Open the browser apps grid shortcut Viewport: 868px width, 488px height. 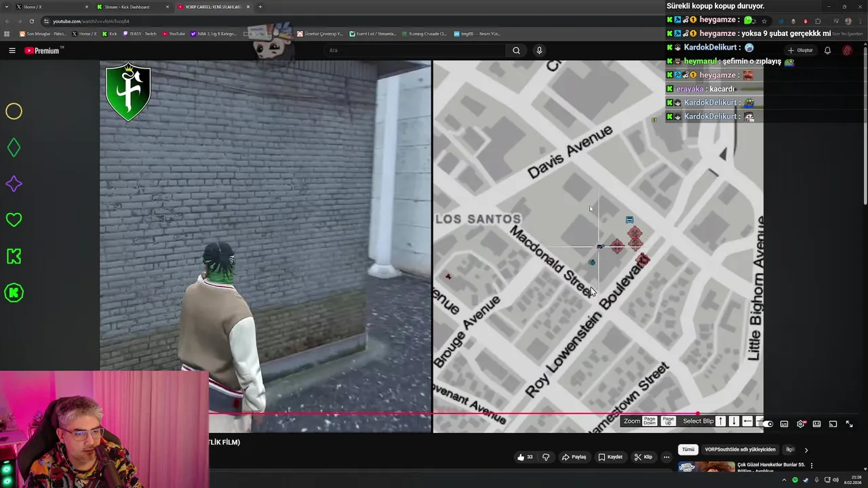pos(7,33)
